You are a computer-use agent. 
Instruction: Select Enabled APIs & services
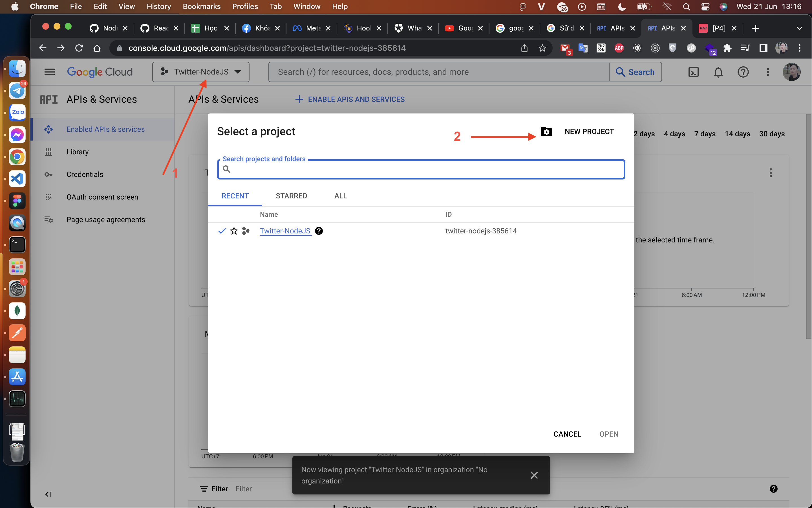(x=103, y=129)
